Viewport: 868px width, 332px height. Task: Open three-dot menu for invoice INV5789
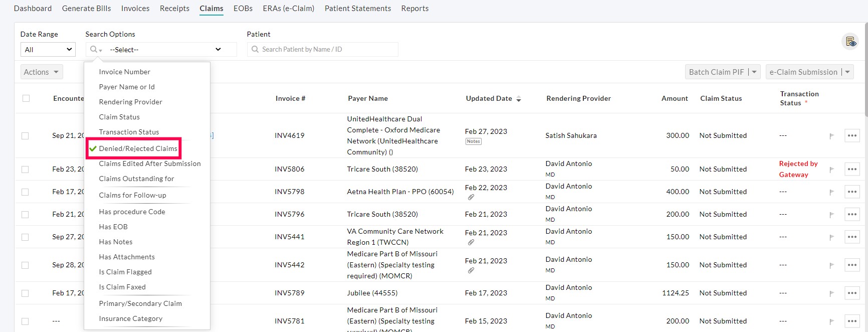coord(852,293)
